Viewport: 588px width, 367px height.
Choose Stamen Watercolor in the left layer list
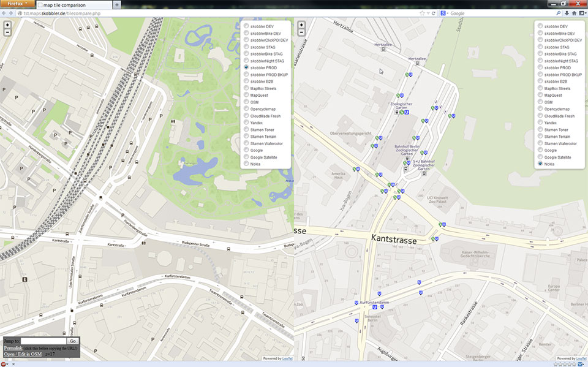click(246, 143)
